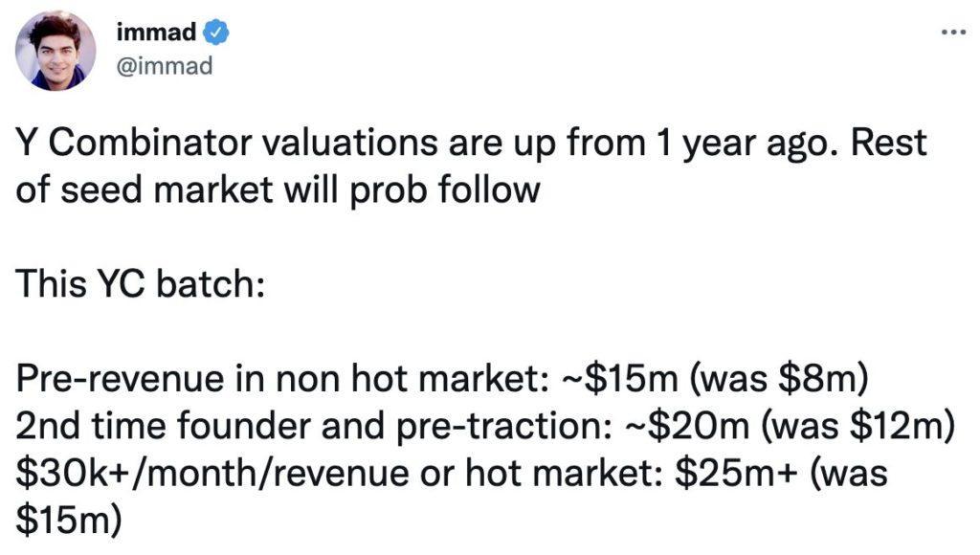This screenshot has width=980, height=555.
Task: Click the "(was $12m)" text
Action: (x=857, y=426)
